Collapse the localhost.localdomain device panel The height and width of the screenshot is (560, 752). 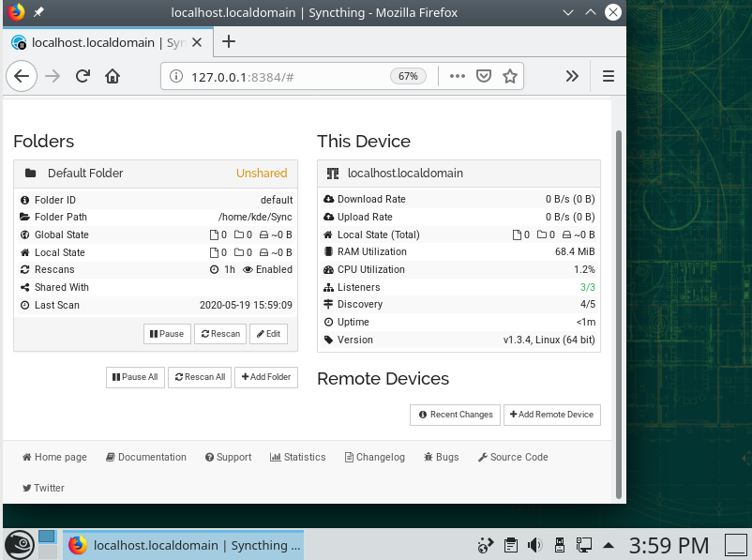click(458, 174)
